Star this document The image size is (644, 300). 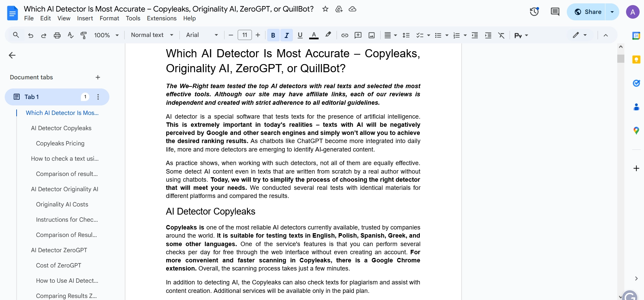pos(325,9)
